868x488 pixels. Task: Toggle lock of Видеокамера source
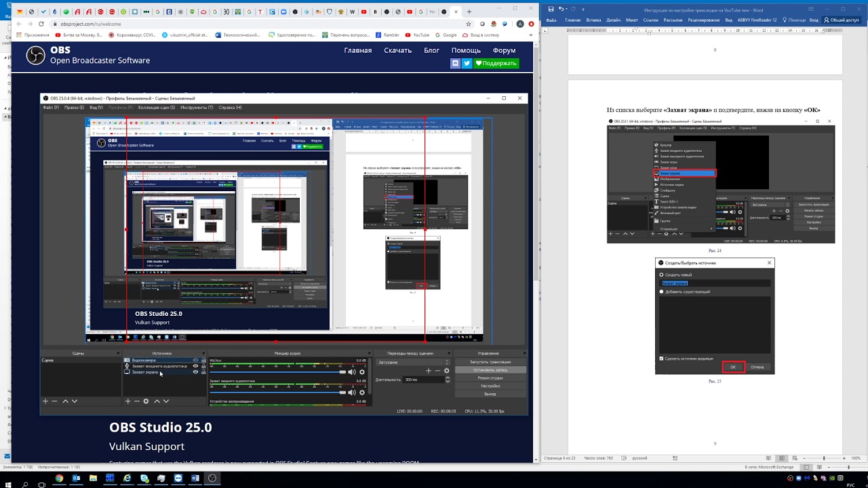pyautogui.click(x=203, y=361)
